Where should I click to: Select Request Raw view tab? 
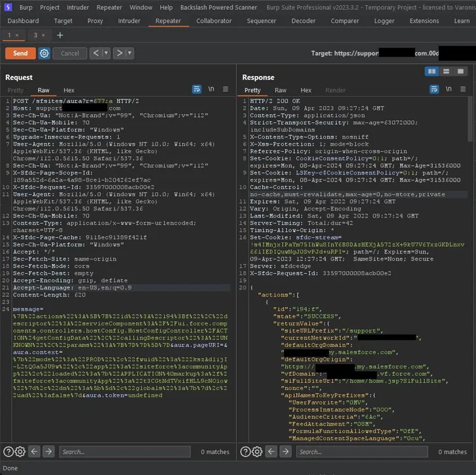pyautogui.click(x=43, y=90)
